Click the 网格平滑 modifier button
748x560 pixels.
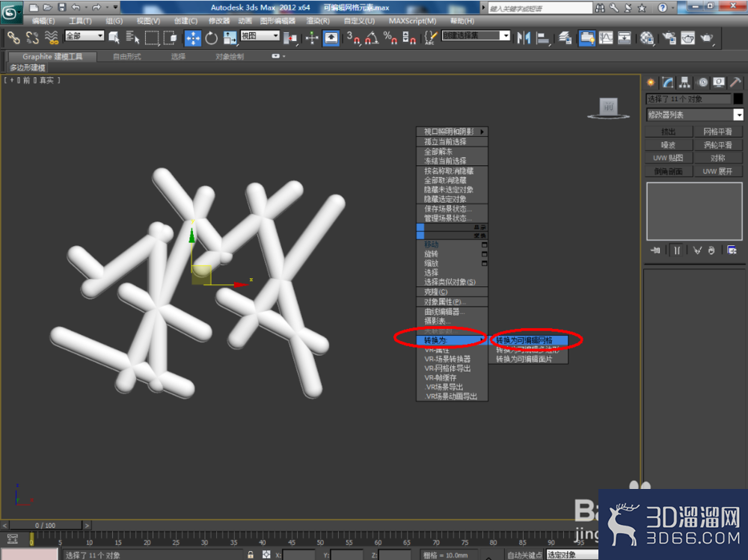point(717,132)
